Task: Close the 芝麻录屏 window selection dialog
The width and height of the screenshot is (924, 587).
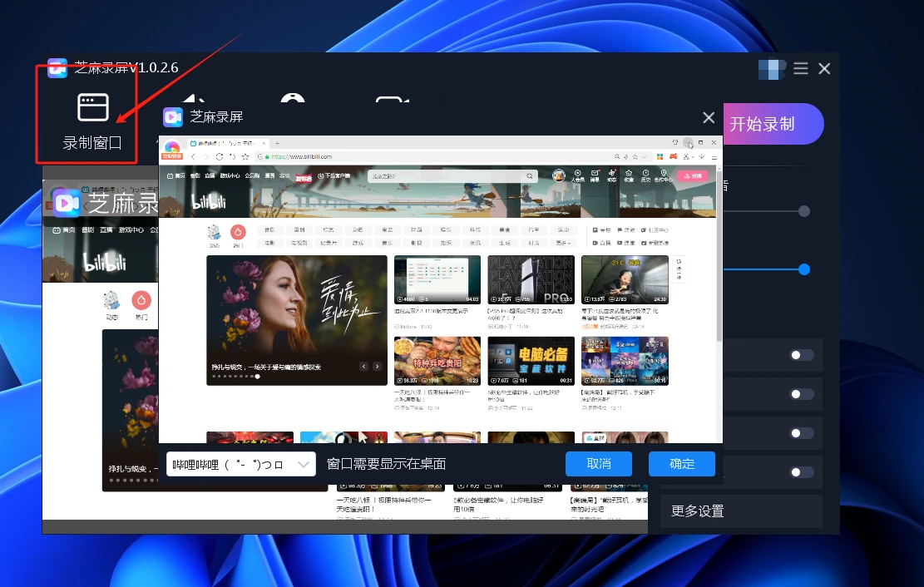Action: [x=709, y=118]
